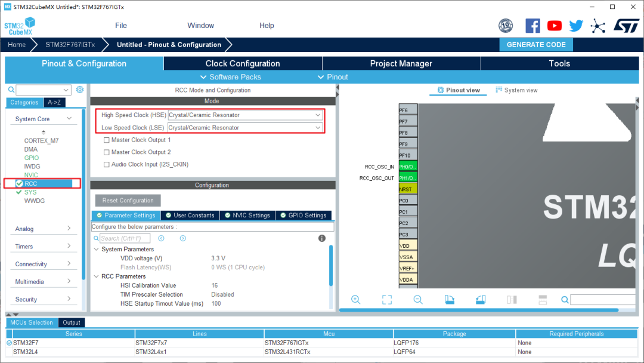Show parameter info icon
The image size is (644, 363).
322,238
